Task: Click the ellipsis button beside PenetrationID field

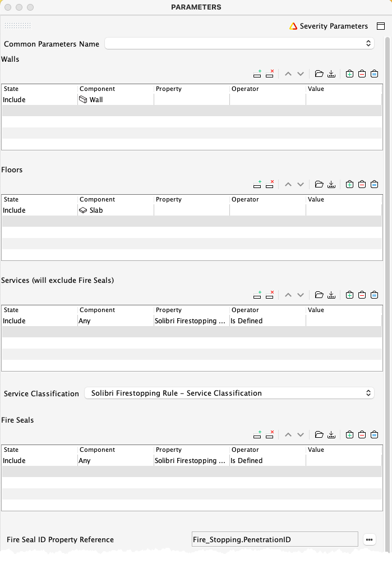Action: click(369, 539)
